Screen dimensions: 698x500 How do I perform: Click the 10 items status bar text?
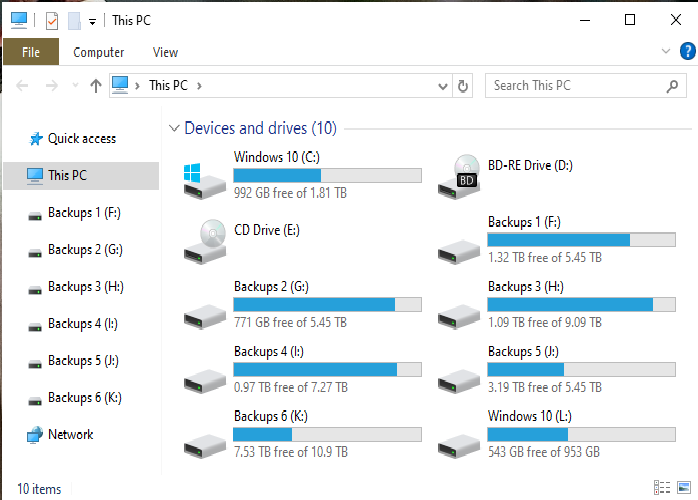tap(39, 489)
